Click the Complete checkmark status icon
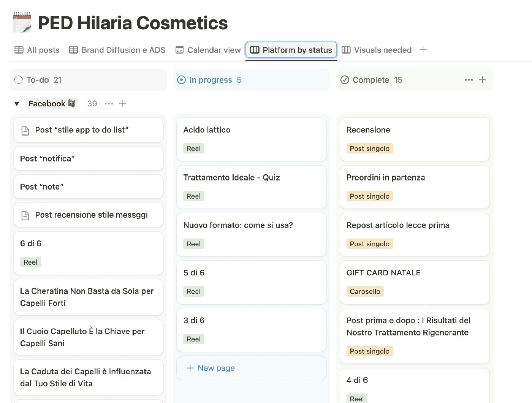Screen dimensions: 532x403 click(x=345, y=80)
